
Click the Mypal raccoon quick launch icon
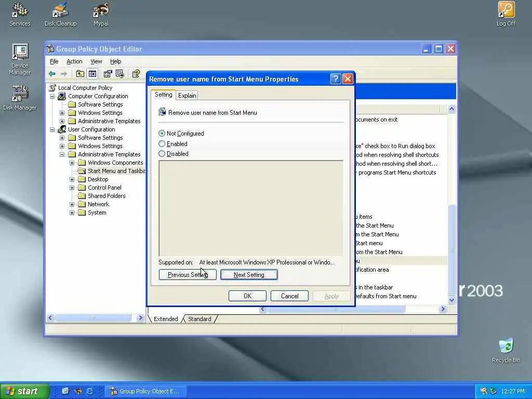[x=78, y=391]
